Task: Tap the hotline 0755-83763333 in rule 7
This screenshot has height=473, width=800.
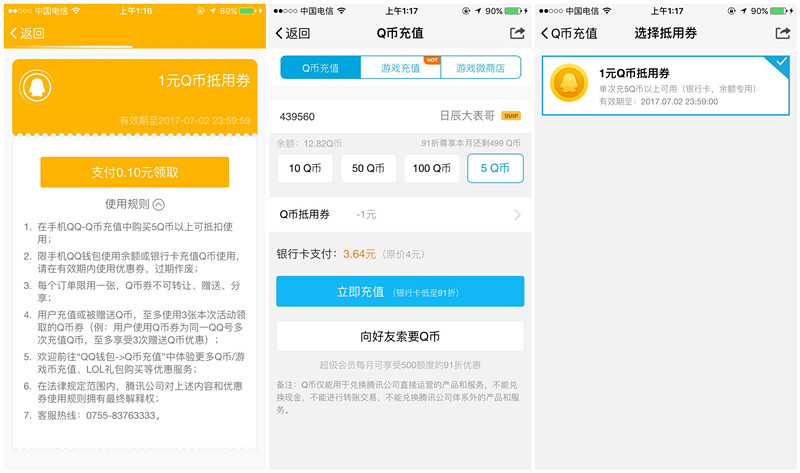Action: (x=120, y=415)
